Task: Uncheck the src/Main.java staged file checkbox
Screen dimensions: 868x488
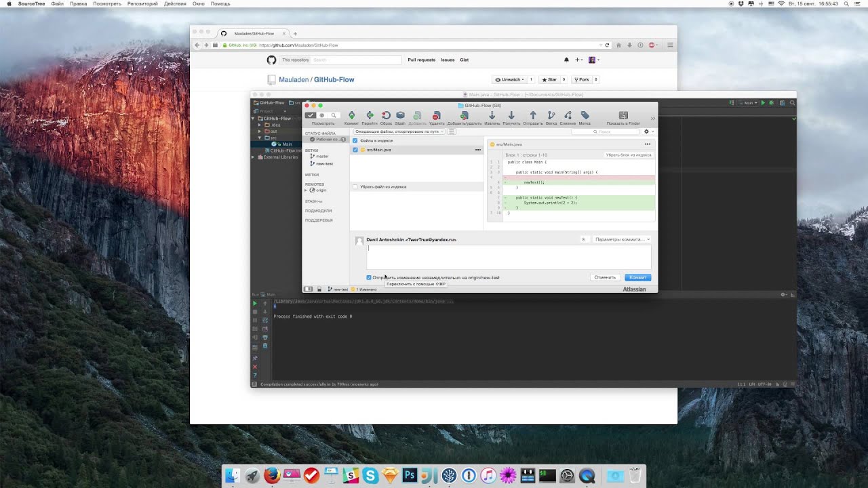Action: 355,150
